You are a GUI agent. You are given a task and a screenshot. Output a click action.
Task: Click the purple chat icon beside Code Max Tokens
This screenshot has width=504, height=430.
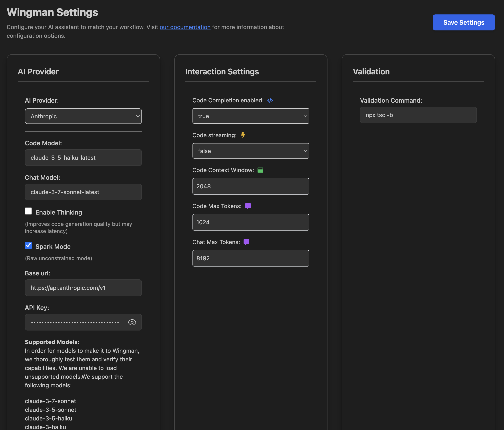point(248,206)
